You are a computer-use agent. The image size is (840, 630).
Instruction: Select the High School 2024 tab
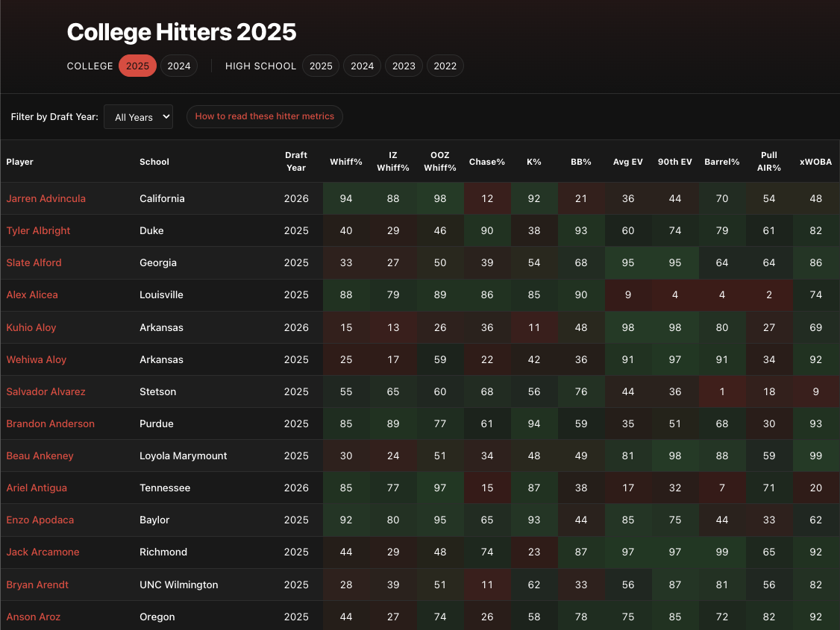(x=362, y=66)
